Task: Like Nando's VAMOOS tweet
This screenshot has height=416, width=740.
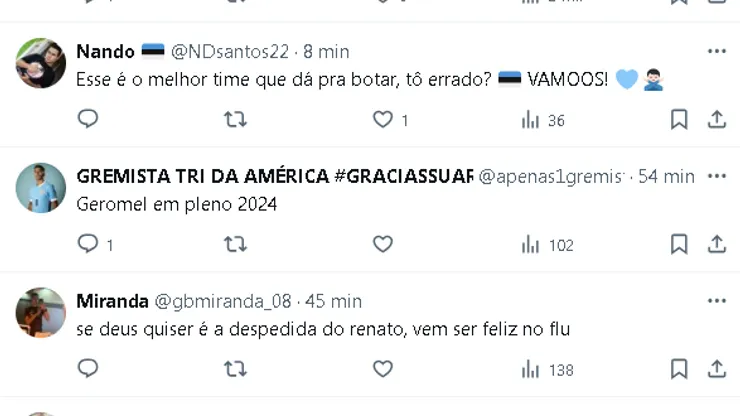Action: tap(383, 120)
